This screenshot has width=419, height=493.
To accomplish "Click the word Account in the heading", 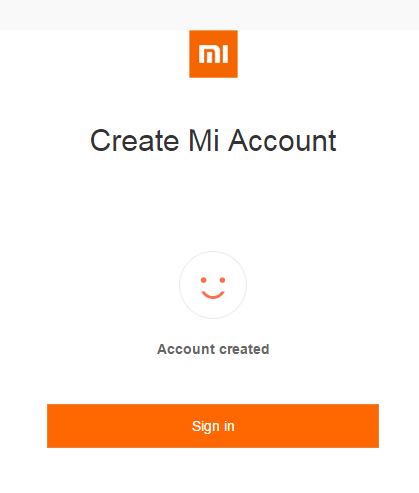I will pos(283,141).
